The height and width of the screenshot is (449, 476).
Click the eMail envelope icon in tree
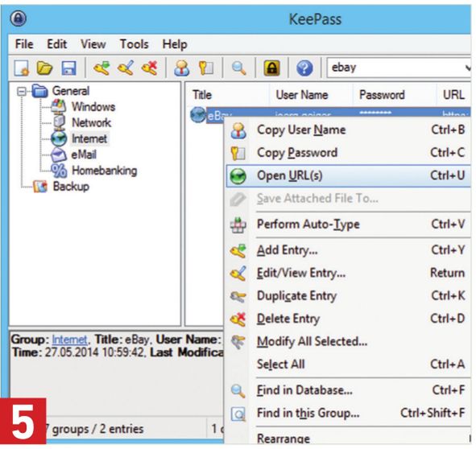pyautogui.click(x=58, y=154)
